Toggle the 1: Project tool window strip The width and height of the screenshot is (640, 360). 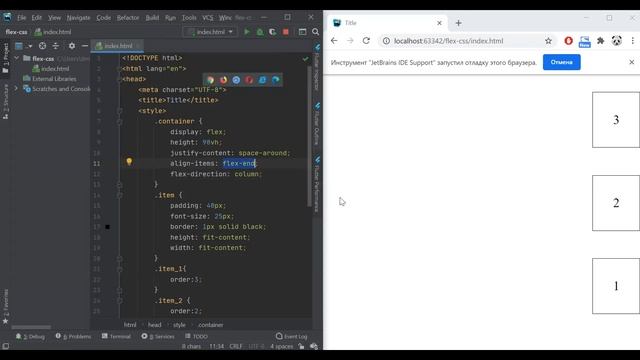pos(5,58)
